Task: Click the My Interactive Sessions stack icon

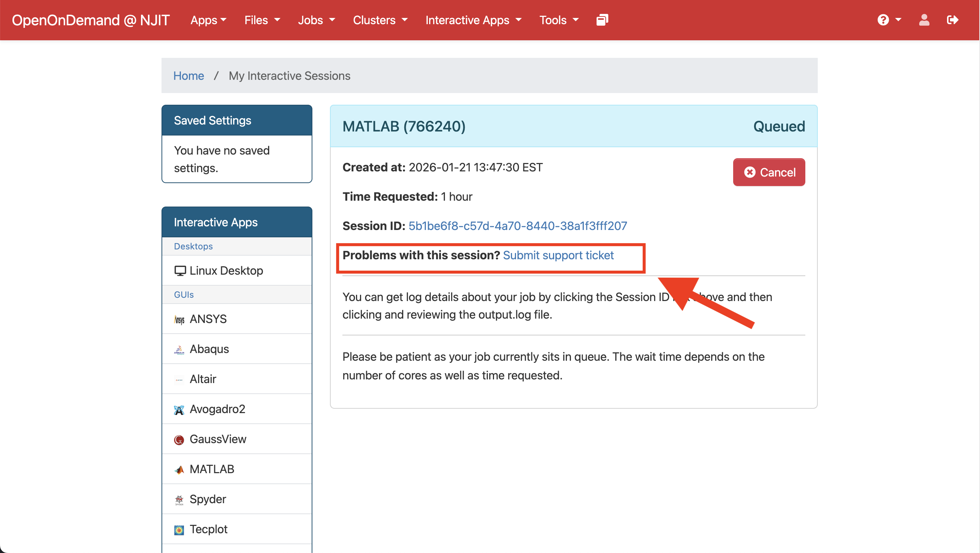Action: pos(602,20)
